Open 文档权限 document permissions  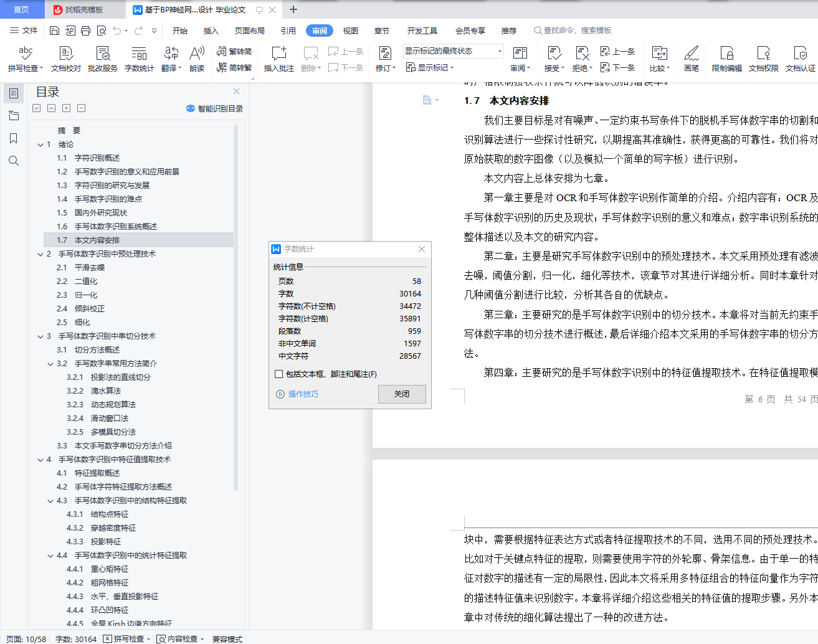764,59
